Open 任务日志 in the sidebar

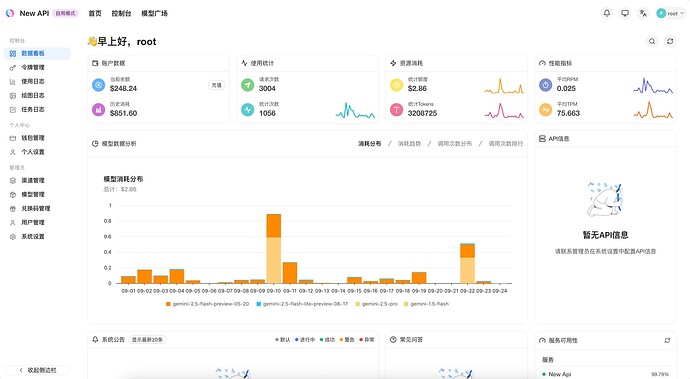pos(37,110)
